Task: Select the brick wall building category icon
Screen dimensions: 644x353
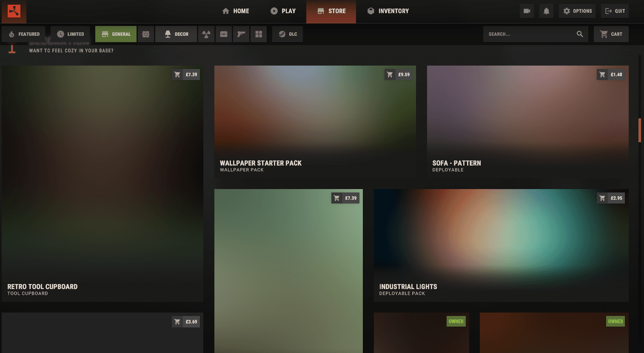Action: 145,34
